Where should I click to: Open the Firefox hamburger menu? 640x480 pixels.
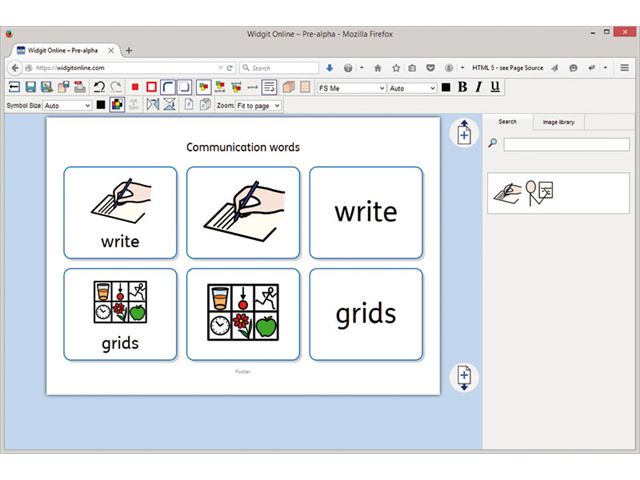tap(624, 68)
